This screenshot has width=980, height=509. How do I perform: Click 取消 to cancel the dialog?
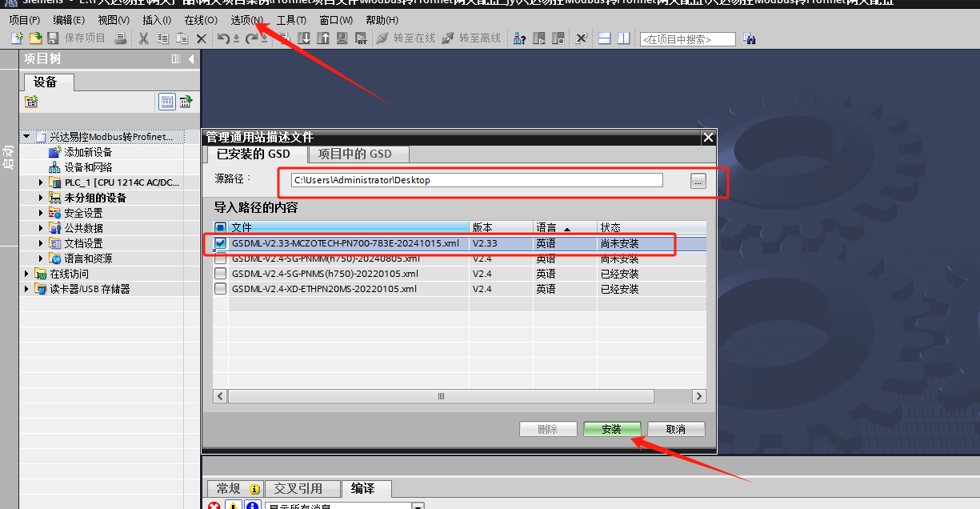(676, 429)
